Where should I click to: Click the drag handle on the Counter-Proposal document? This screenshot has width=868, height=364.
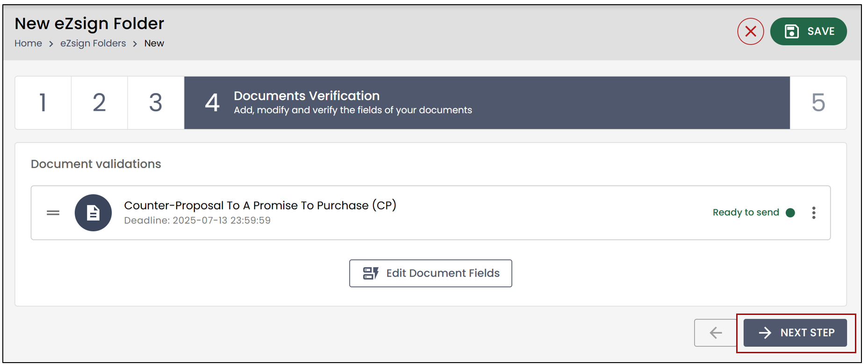(x=53, y=213)
